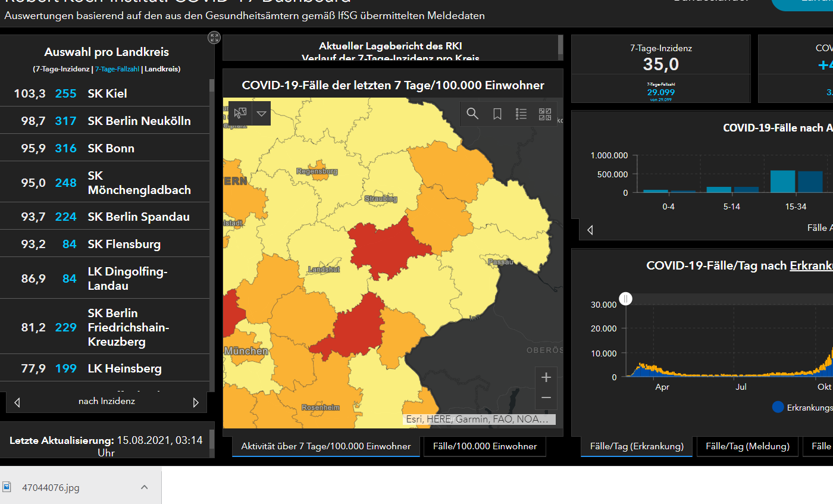Zoom out on the map

tap(546, 397)
